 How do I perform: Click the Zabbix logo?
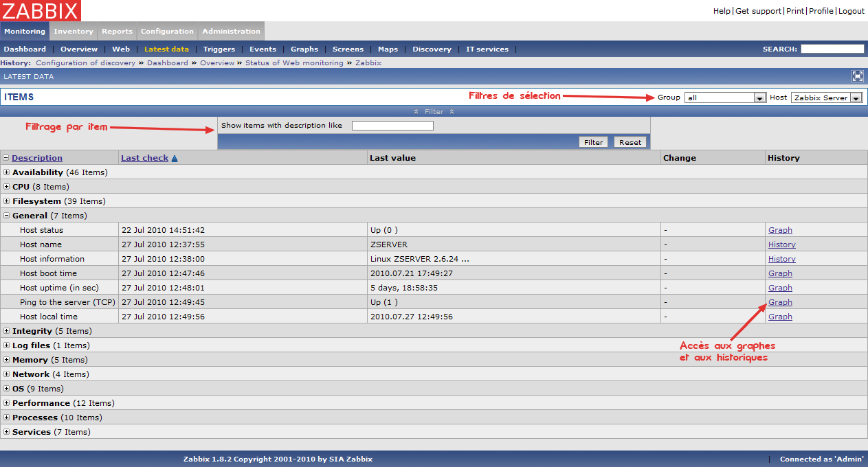[x=41, y=10]
